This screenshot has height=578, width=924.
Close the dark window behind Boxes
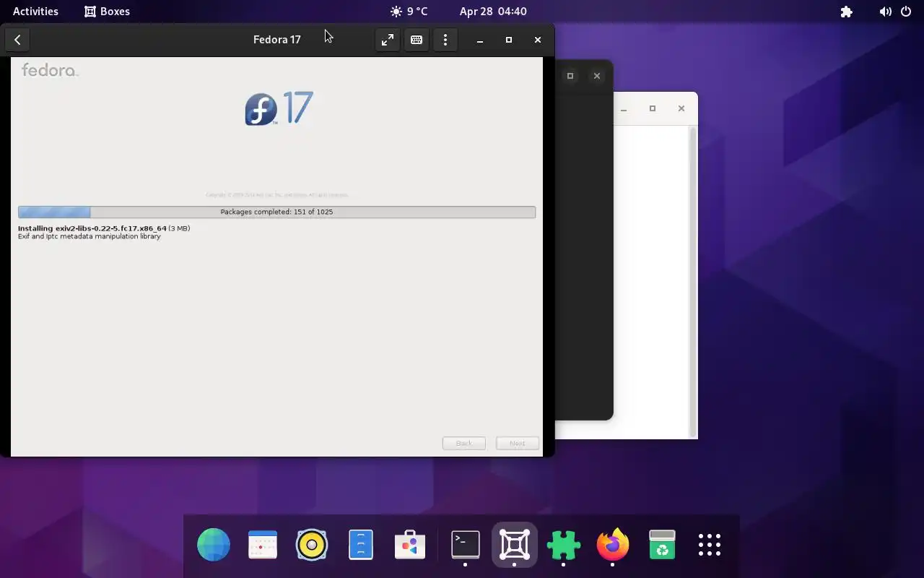(x=597, y=76)
